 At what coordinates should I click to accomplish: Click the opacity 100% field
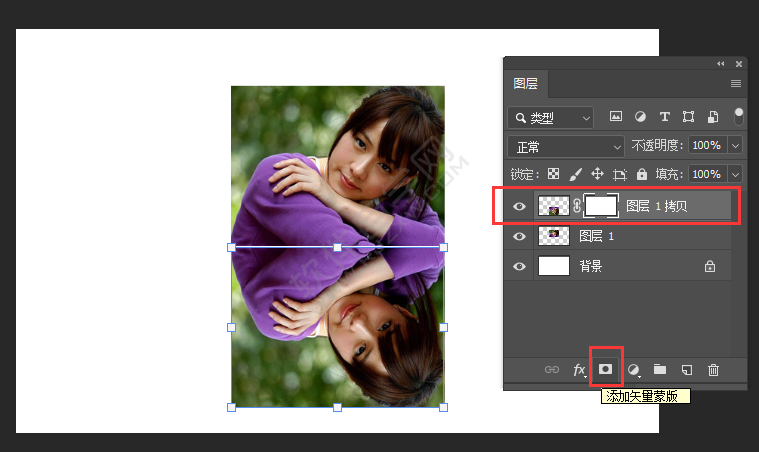tap(708, 145)
